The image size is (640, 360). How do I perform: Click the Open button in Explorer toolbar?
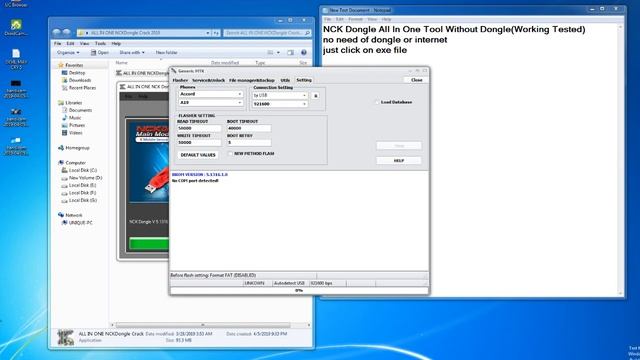100,53
